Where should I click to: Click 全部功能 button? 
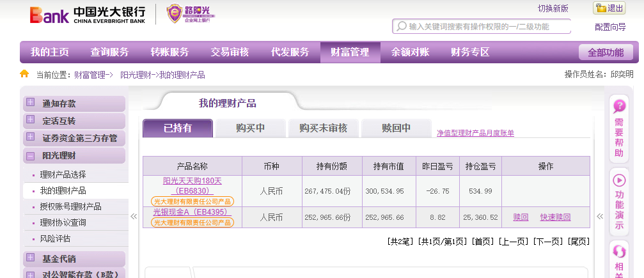pyautogui.click(x=605, y=52)
